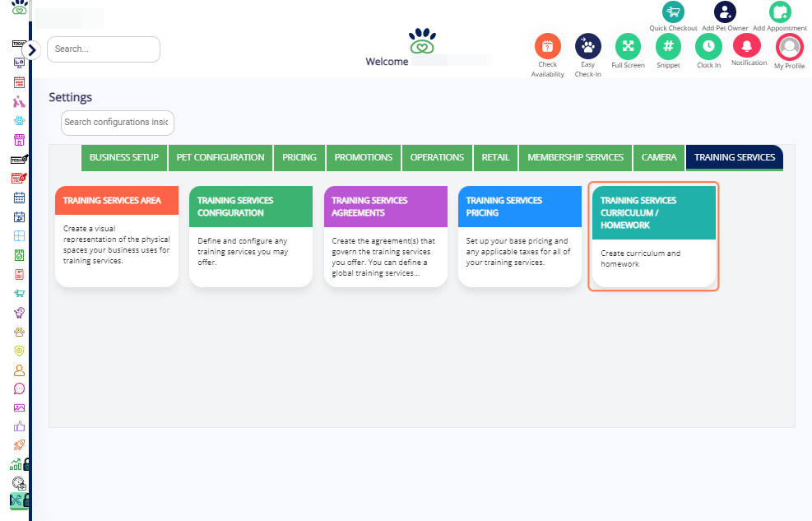
Task: Open My Profile avatar
Action: pyautogui.click(x=789, y=47)
